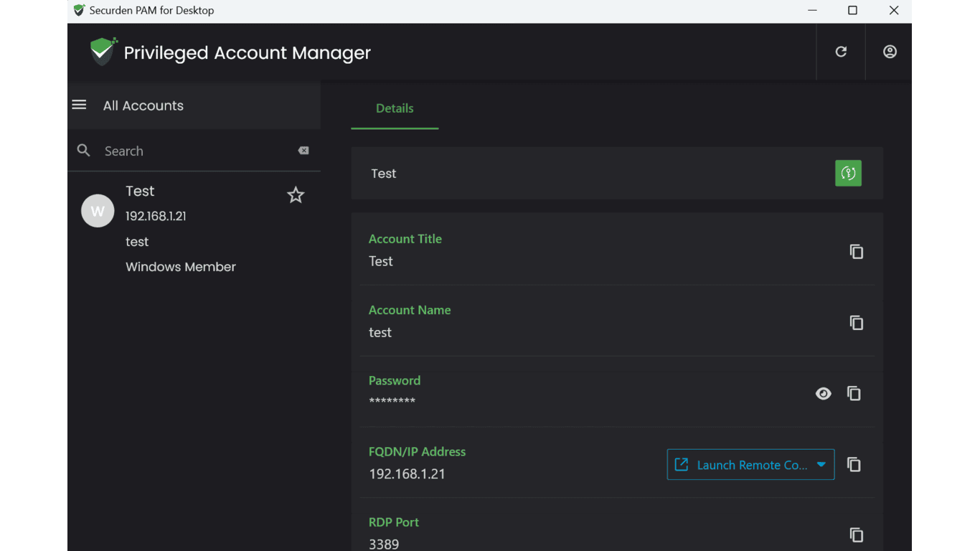
Task: Copy the RDP Port value
Action: 856,535
